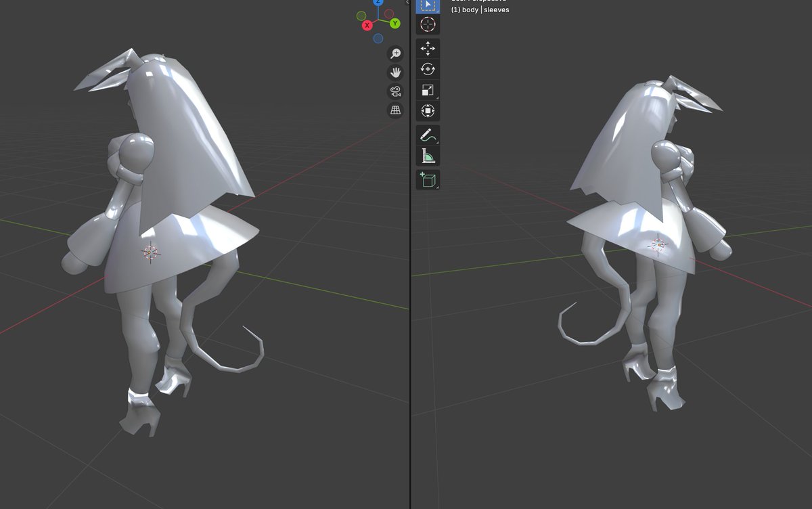The image size is (812, 509).
Task: Select the Add Cube tool
Action: coord(428,180)
